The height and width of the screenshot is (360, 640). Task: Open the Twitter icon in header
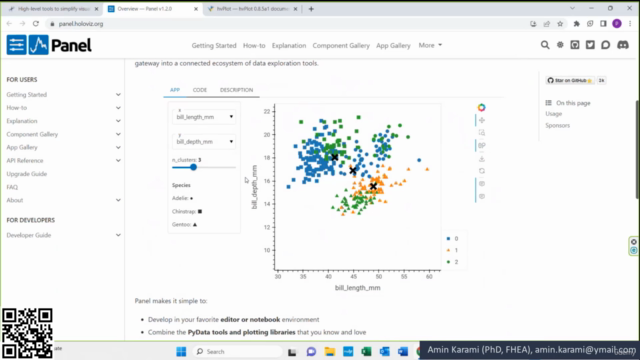coord(590,45)
